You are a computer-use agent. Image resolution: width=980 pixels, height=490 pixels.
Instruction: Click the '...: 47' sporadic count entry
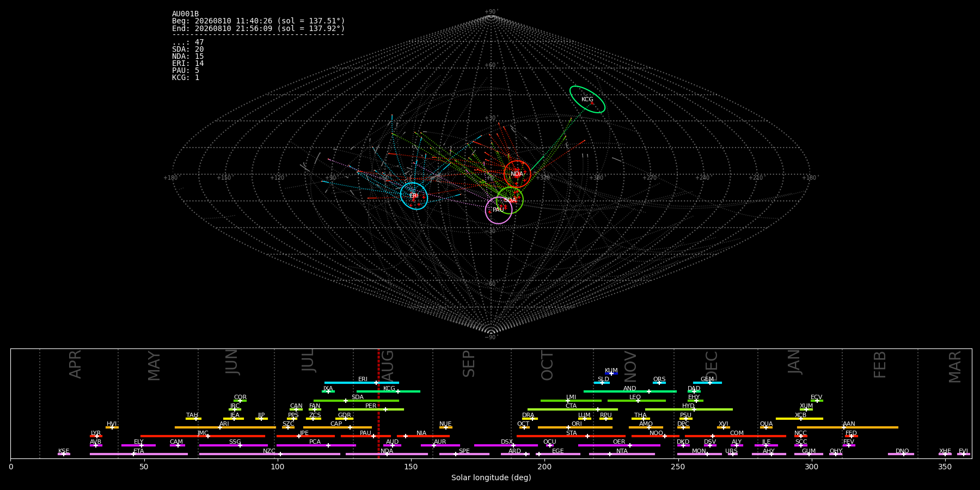tap(188, 42)
